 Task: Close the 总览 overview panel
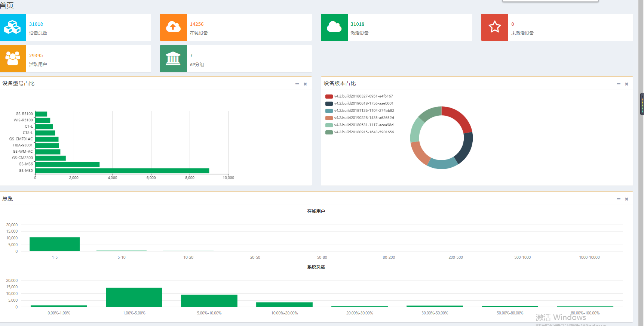pos(626,199)
